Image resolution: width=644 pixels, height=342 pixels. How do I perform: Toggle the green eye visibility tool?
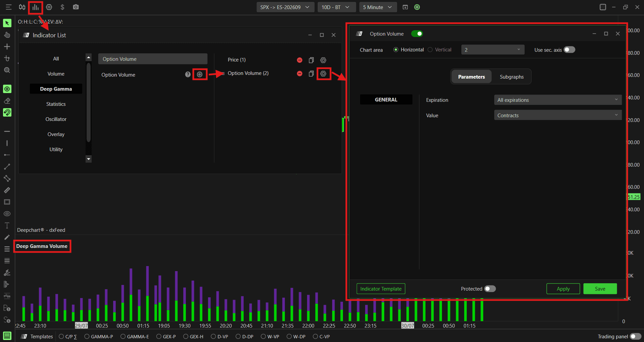[7, 89]
